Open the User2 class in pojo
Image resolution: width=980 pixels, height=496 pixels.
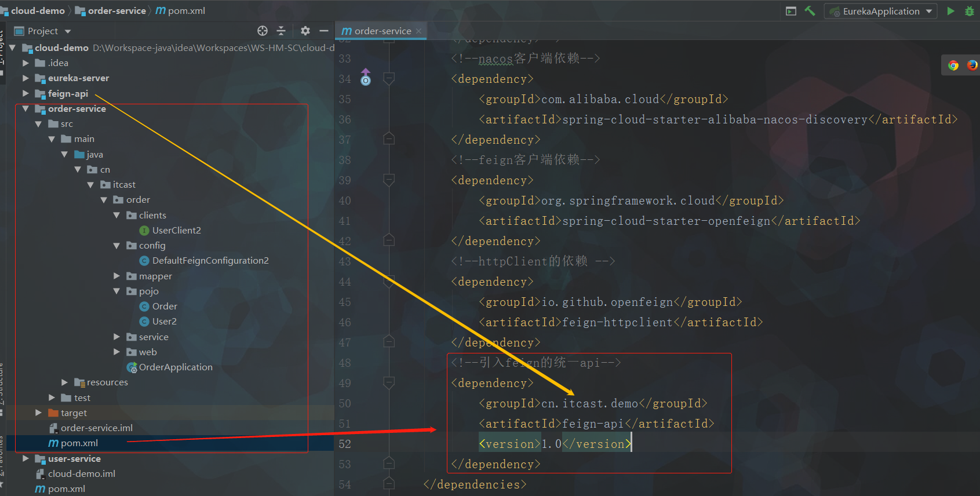(x=165, y=321)
